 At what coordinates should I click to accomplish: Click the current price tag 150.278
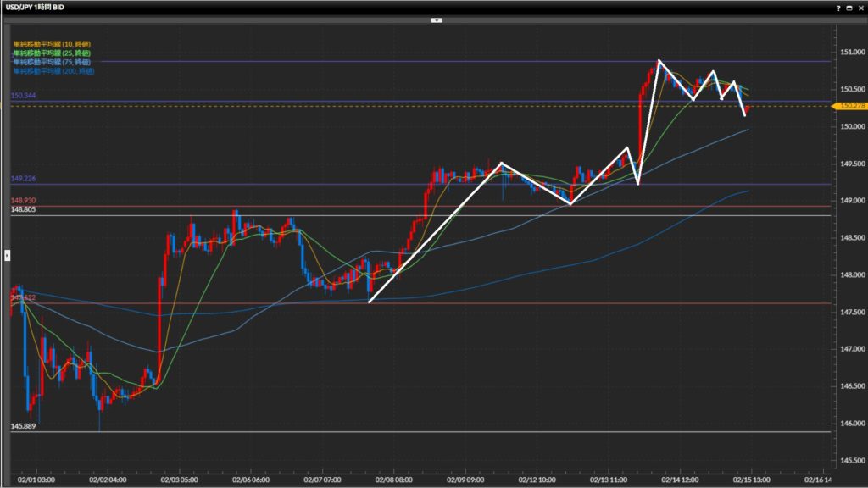coord(849,106)
